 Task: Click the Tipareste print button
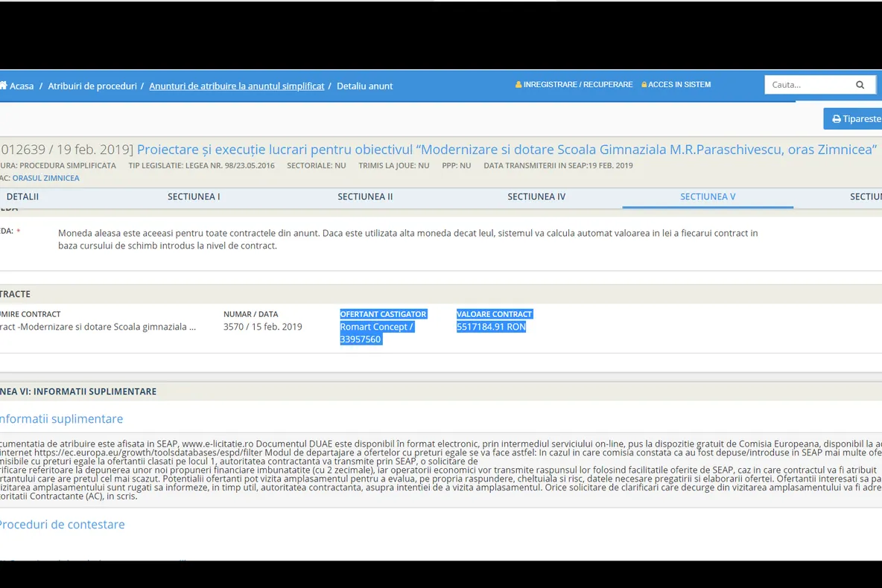853,119
